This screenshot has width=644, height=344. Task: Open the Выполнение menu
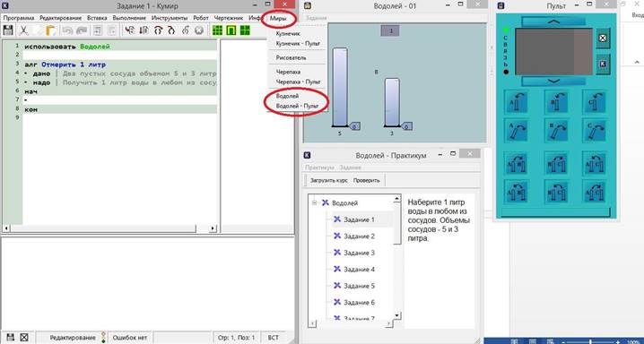coord(129,18)
